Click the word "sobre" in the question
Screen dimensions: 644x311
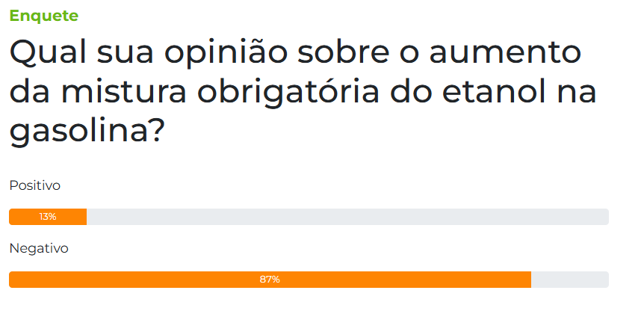[343, 53]
